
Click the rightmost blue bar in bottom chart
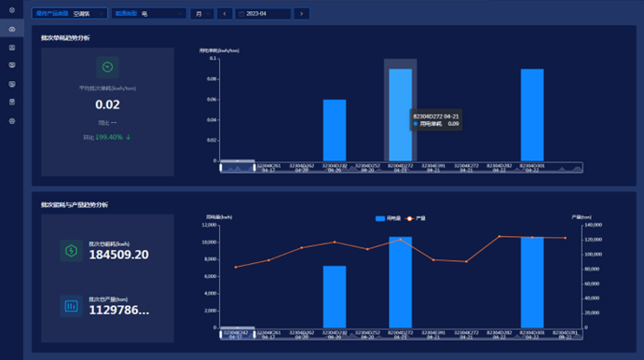pos(532,283)
